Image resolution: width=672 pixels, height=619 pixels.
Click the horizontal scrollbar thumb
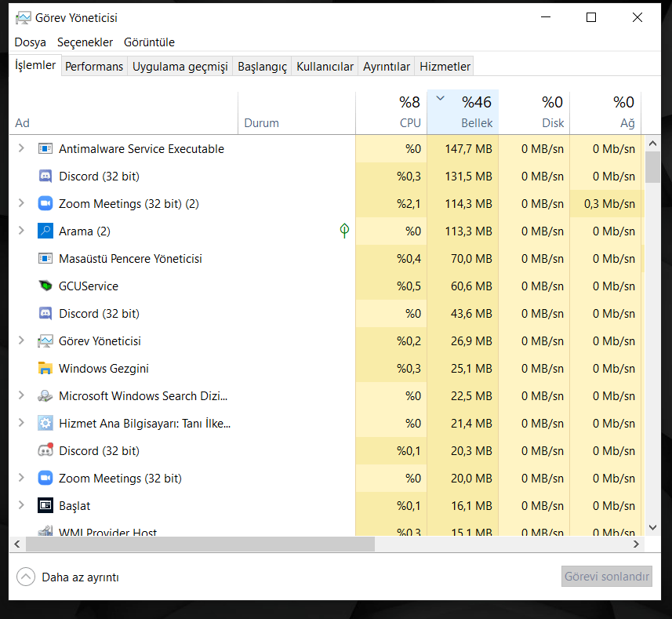[200, 544]
